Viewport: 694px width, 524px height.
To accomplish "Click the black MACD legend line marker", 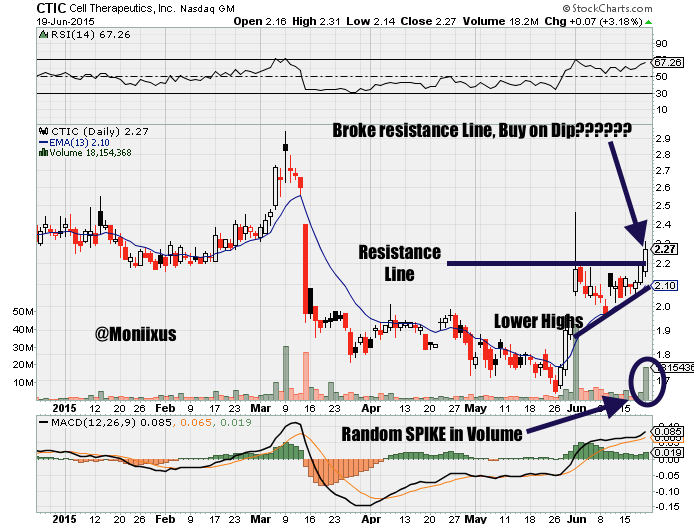I will (x=43, y=423).
